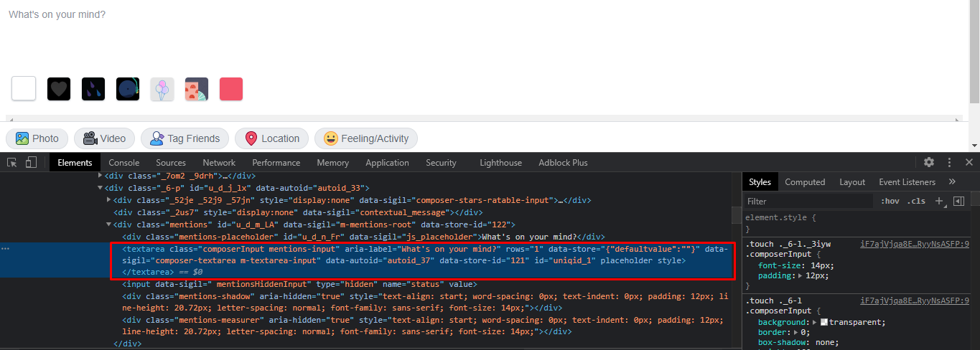
Task: Activate the inspect element picker icon
Action: [12, 163]
